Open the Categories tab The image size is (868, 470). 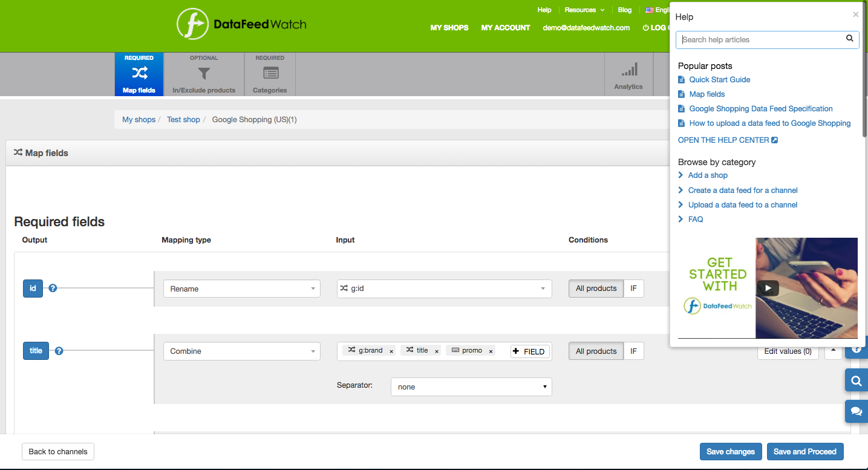pyautogui.click(x=270, y=74)
